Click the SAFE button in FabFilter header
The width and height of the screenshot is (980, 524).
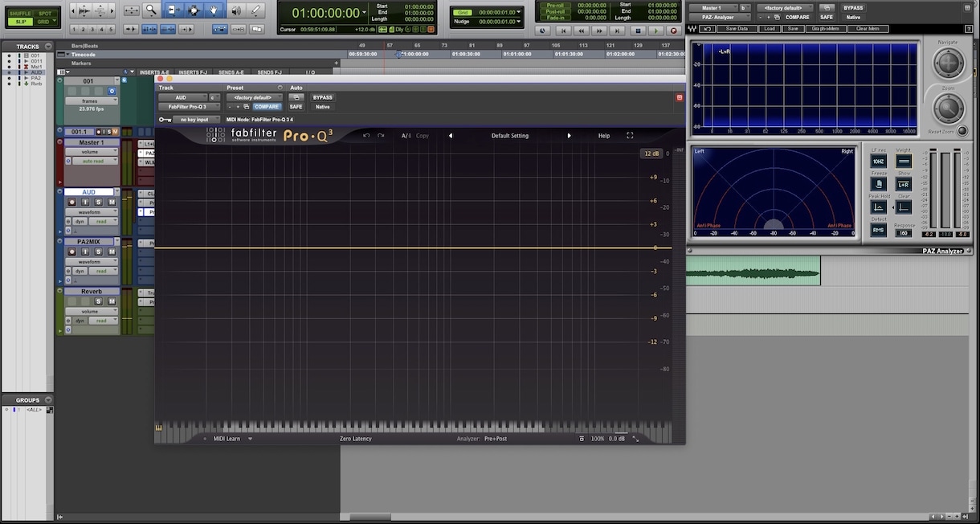[x=296, y=107]
